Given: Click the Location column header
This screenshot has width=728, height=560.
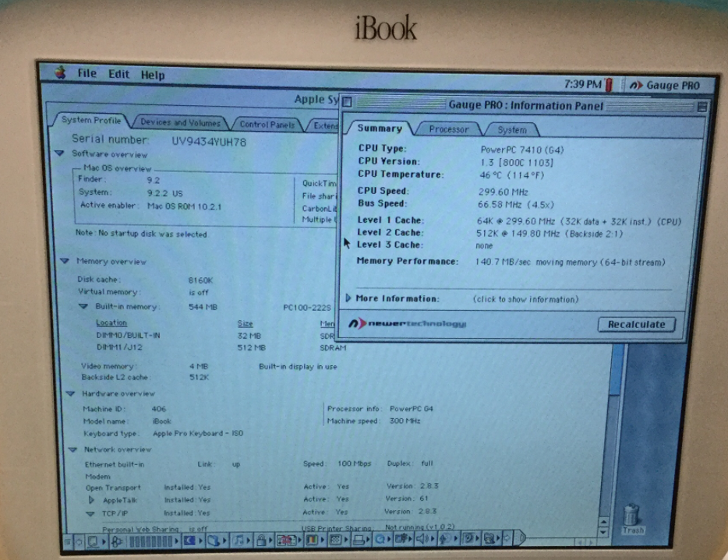Looking at the screenshot, I should [111, 322].
